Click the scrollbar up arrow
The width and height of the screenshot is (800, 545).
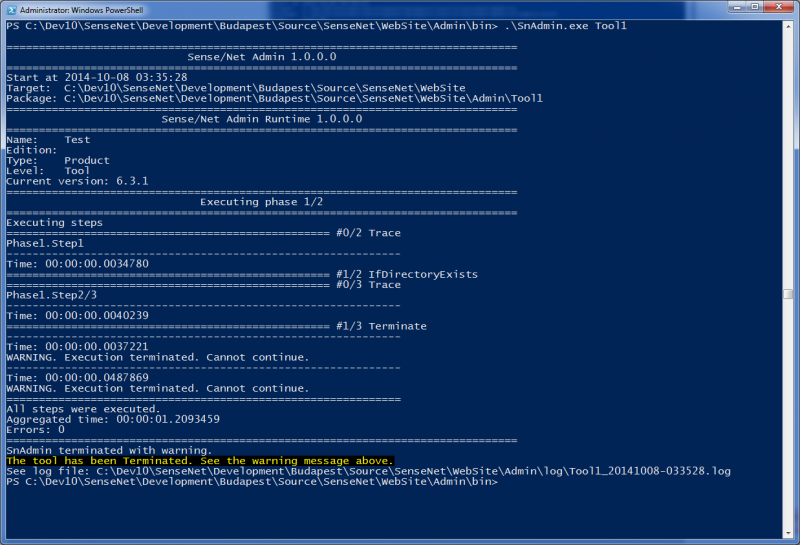(x=788, y=26)
